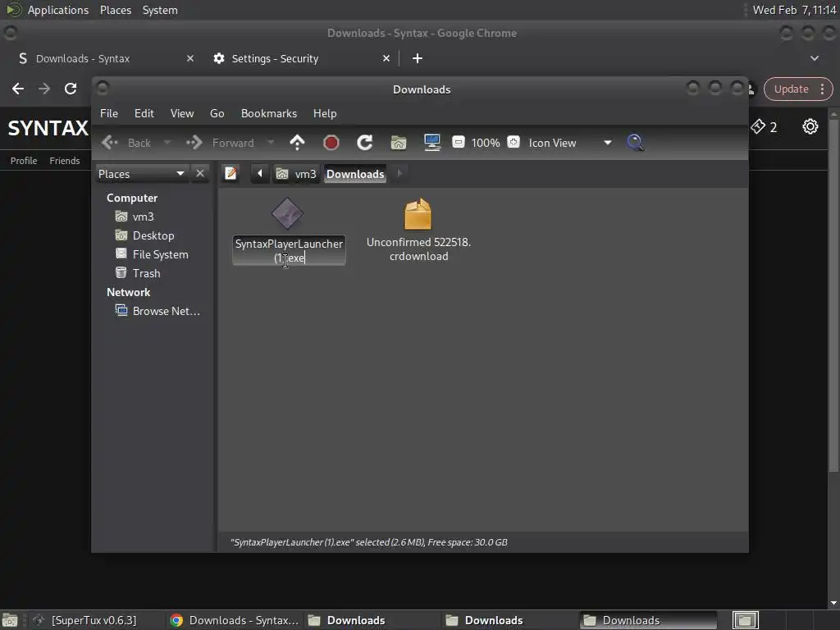The width and height of the screenshot is (840, 630).
Task: Open Chrome settings gear on Syntax page
Action: [x=810, y=126]
